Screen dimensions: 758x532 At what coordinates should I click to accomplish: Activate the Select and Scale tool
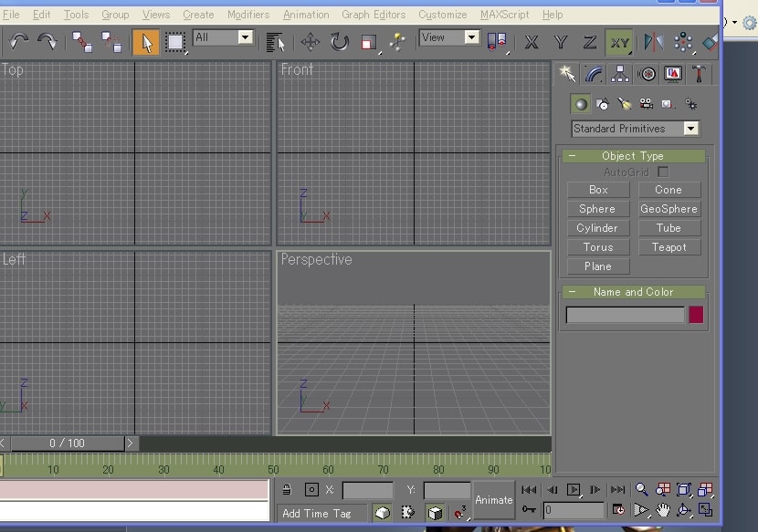[368, 43]
